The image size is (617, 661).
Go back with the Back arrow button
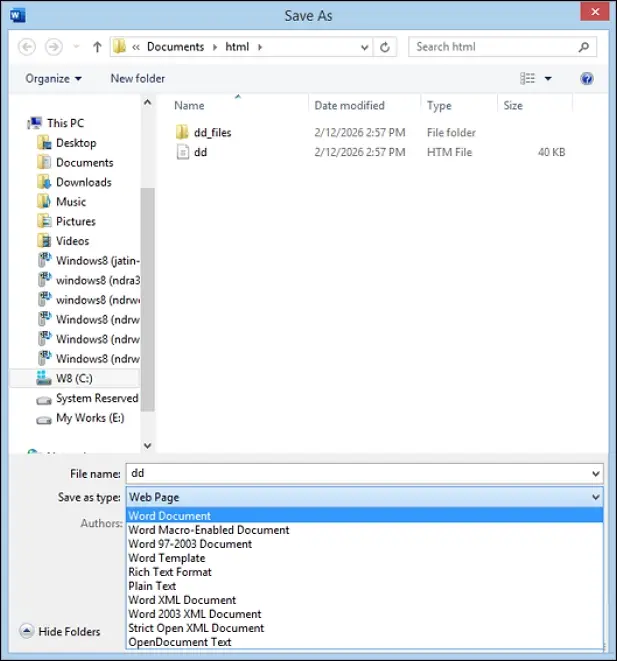27,47
